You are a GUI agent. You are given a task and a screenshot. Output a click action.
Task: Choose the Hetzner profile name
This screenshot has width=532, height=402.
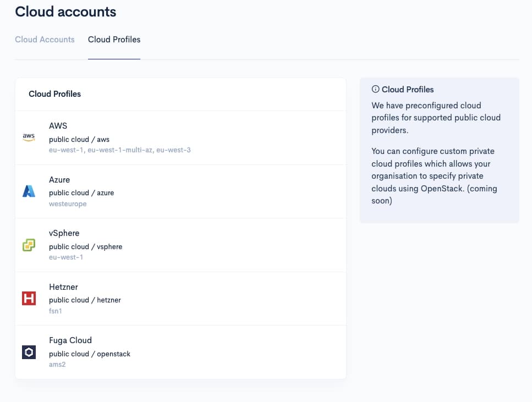click(x=63, y=287)
